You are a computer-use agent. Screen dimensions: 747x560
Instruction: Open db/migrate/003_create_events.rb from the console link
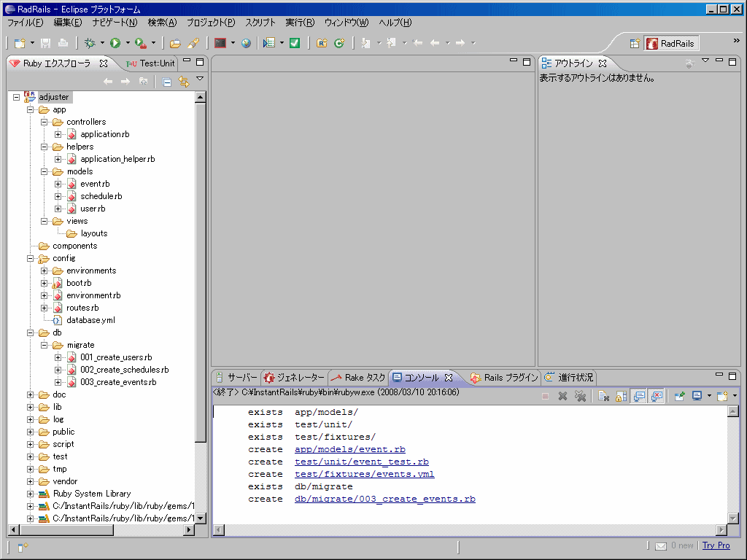click(x=384, y=499)
